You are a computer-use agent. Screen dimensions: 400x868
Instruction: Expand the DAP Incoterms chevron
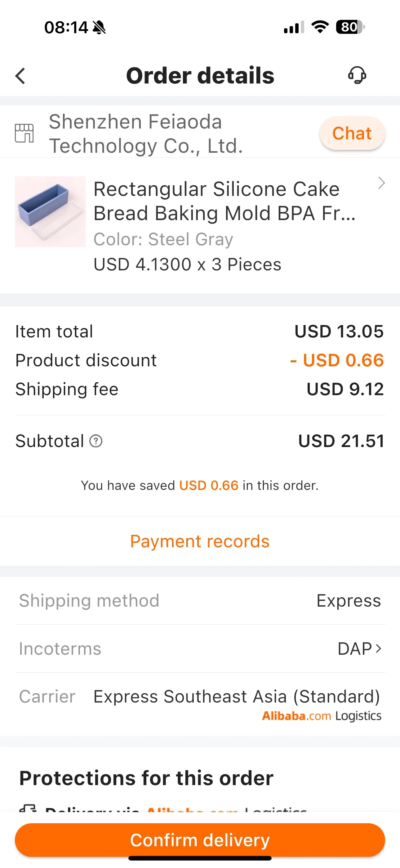pyautogui.click(x=379, y=648)
